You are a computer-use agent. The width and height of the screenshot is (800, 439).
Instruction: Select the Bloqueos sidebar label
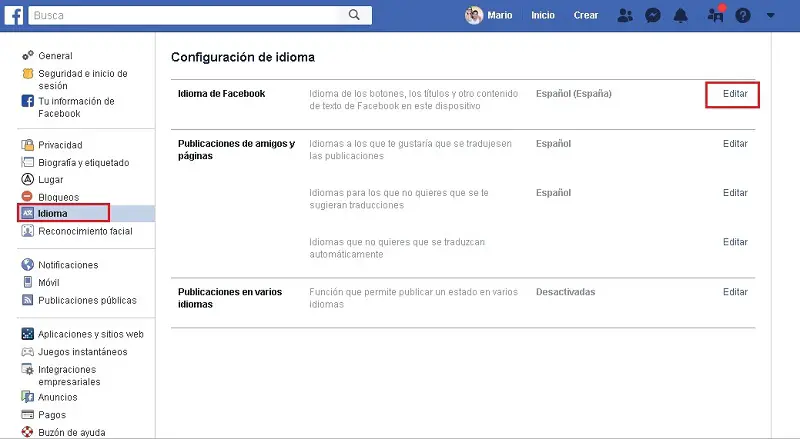coord(59,197)
